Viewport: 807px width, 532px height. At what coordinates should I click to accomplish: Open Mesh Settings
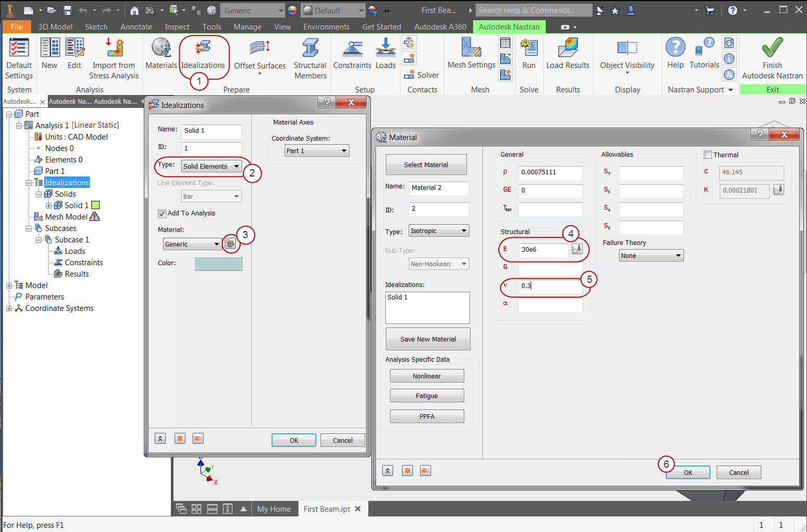(472, 54)
